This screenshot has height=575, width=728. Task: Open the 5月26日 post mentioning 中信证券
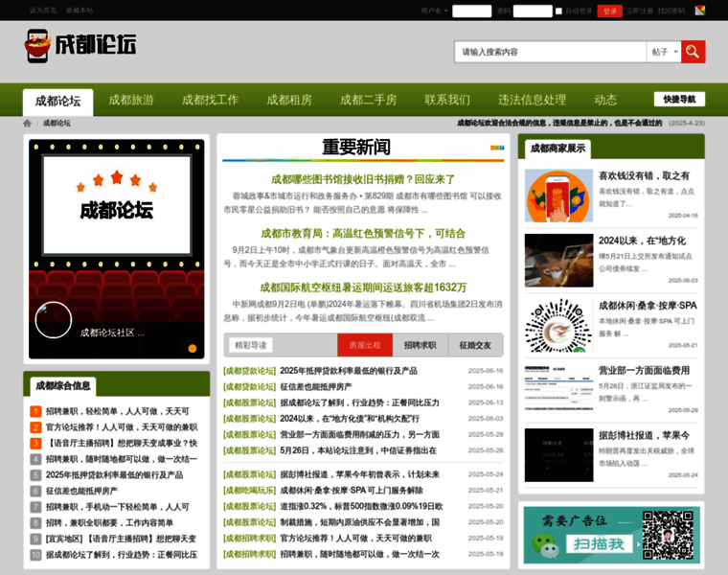coord(358,450)
